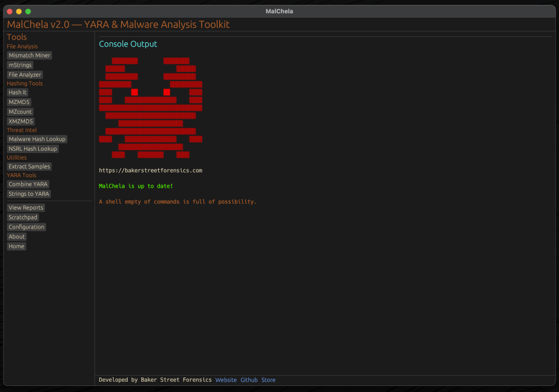The height and width of the screenshot is (392, 559).
Task: Open the Scratchpad
Action: point(23,218)
